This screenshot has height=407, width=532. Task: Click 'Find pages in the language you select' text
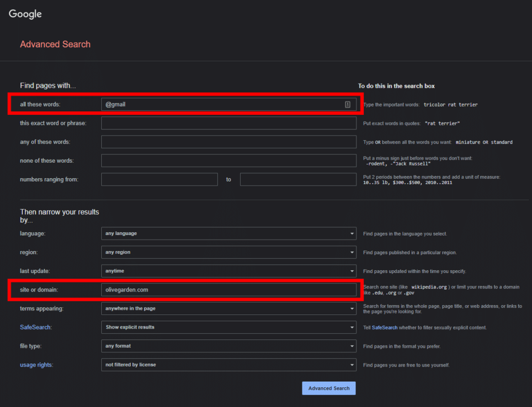point(405,234)
